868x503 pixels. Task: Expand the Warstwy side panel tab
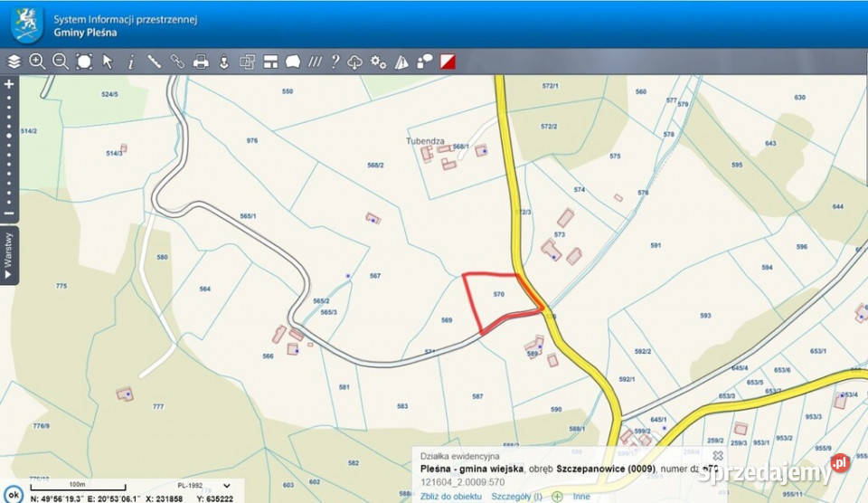(x=9, y=255)
